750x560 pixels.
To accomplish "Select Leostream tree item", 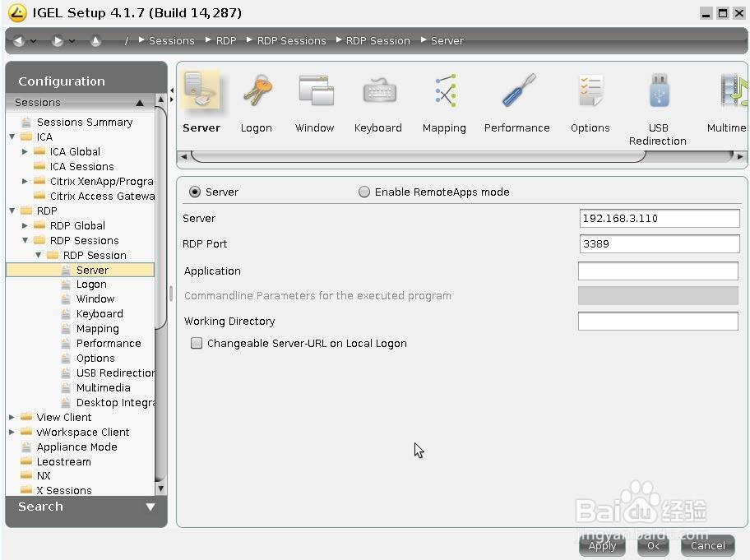I will [63, 462].
